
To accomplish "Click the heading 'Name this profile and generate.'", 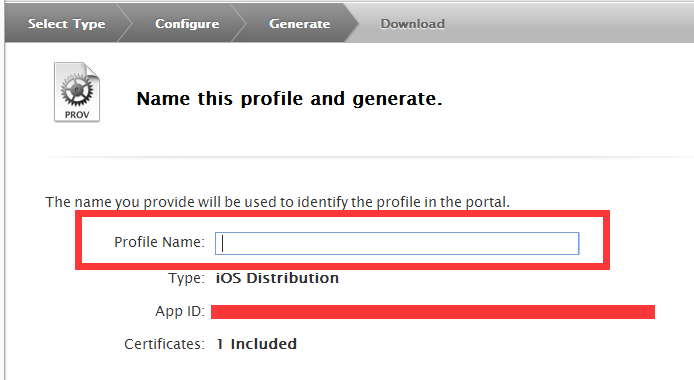I will pos(289,99).
